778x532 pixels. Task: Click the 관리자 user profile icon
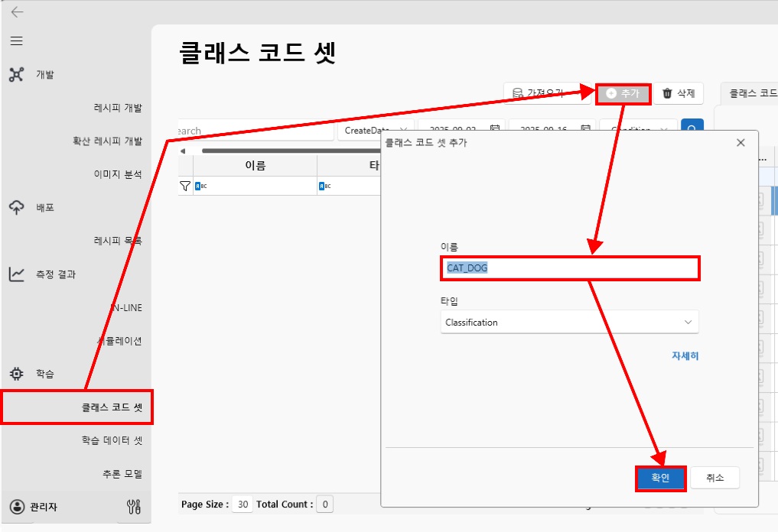[x=17, y=507]
